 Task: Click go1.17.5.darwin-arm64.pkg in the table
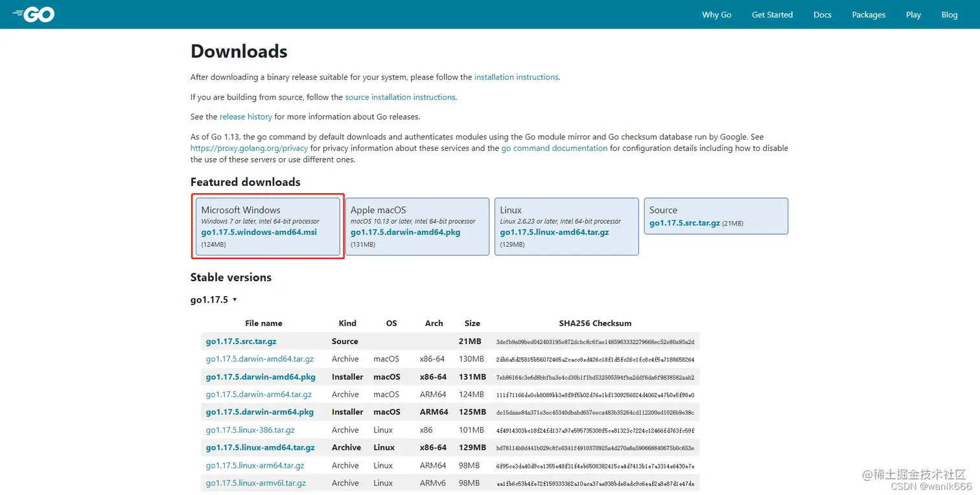tap(260, 412)
